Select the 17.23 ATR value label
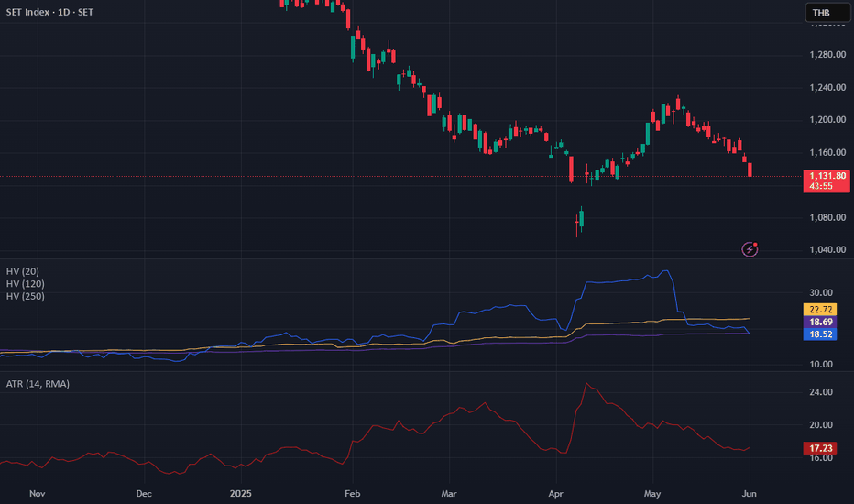 (x=820, y=448)
